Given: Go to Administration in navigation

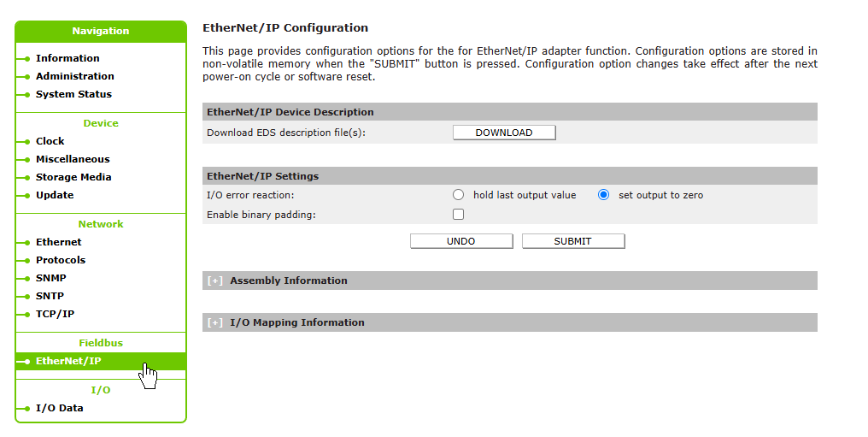Looking at the screenshot, I should pos(74,76).
